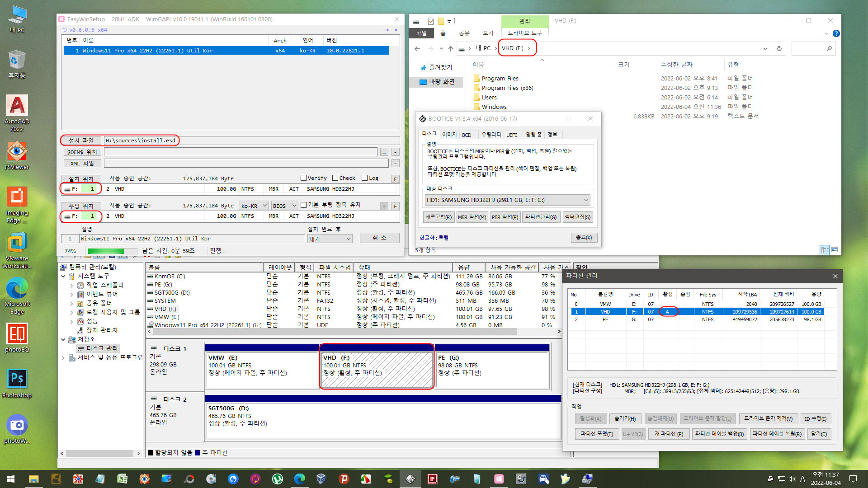868x488 pixels.
Task: Expand the Explorer ribbon chevron
Action: coord(826,33)
